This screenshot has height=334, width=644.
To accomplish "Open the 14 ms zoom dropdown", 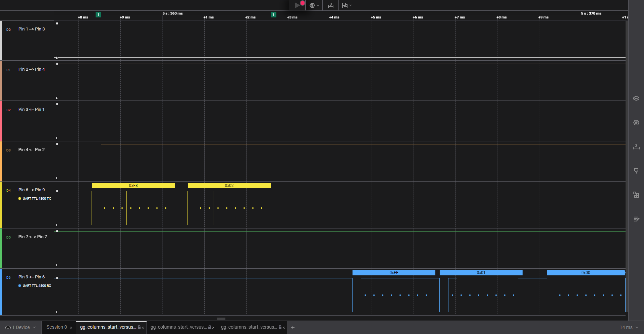I will [x=629, y=327].
